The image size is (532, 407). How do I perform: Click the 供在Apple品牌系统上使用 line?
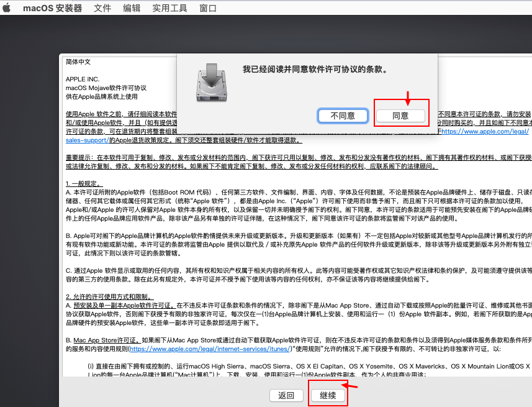[x=101, y=96]
